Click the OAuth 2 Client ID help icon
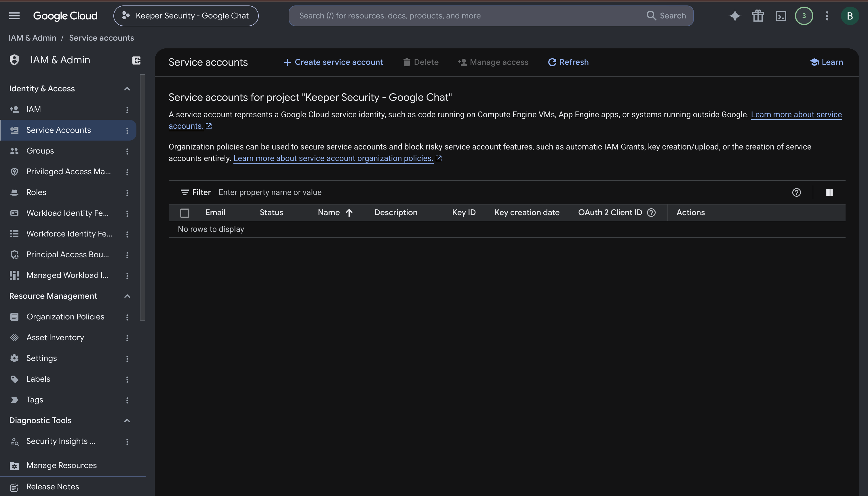This screenshot has height=496, width=868. click(x=651, y=213)
